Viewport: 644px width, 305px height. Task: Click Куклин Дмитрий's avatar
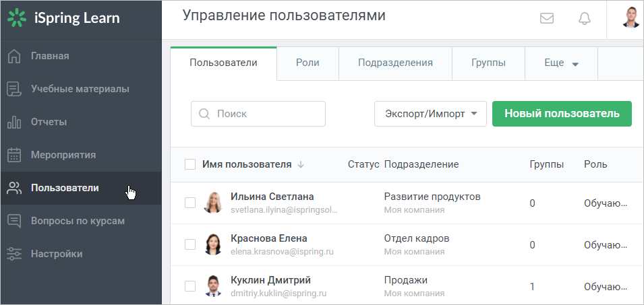coord(213,285)
